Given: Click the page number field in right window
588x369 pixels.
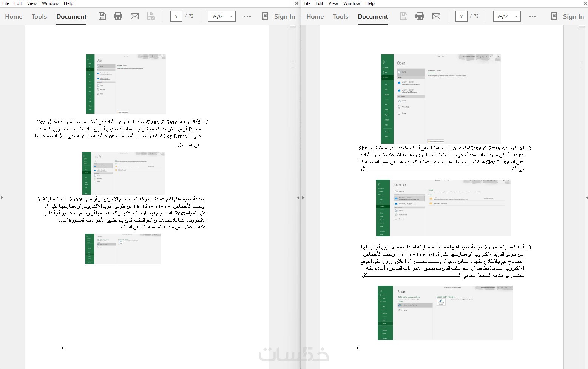Looking at the screenshot, I should (x=461, y=16).
